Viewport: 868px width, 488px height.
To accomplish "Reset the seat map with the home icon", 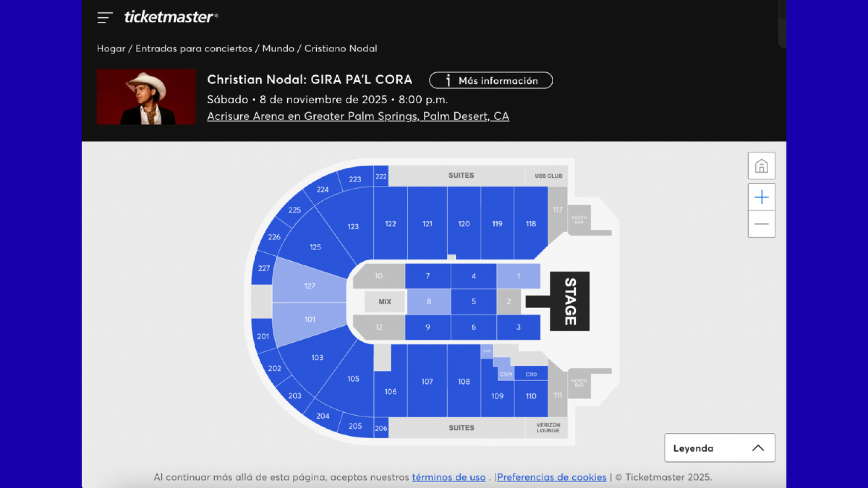I will tap(762, 166).
